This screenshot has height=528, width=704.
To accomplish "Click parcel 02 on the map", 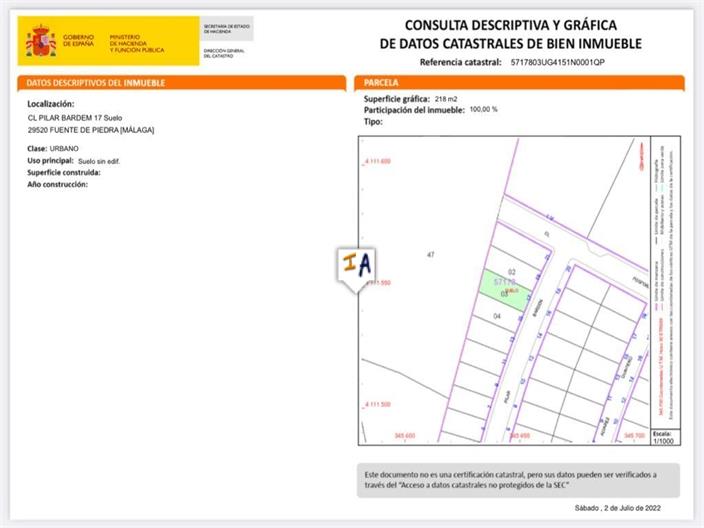I will point(512,272).
